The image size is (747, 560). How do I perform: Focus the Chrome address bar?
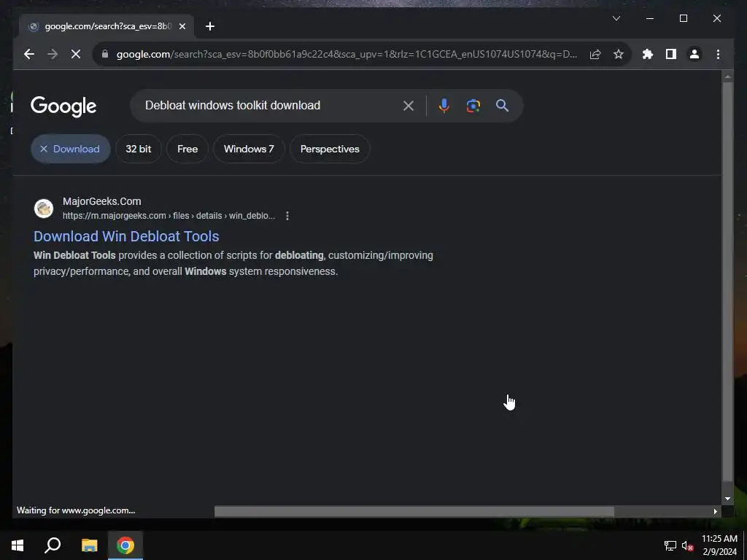(x=347, y=54)
